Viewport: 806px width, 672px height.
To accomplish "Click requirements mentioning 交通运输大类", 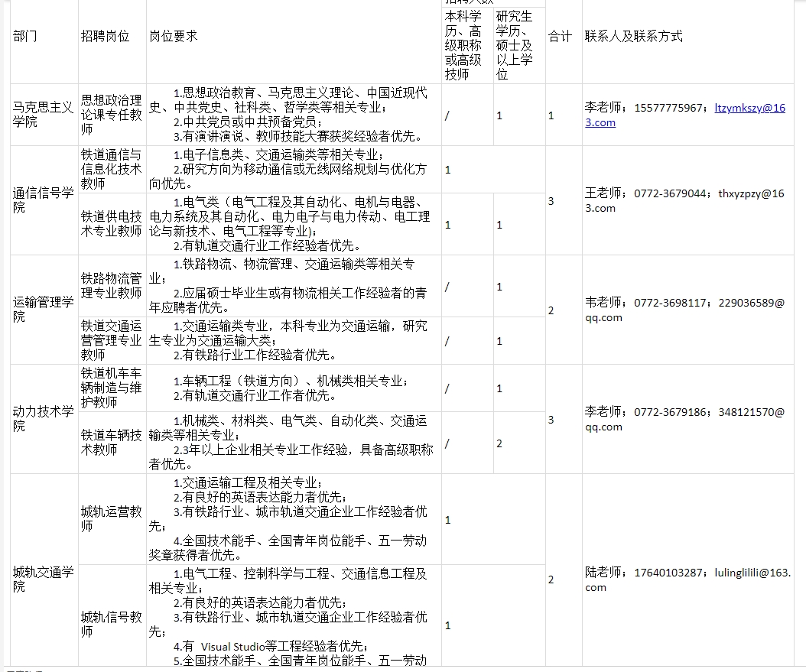I will pyautogui.click(x=294, y=341).
